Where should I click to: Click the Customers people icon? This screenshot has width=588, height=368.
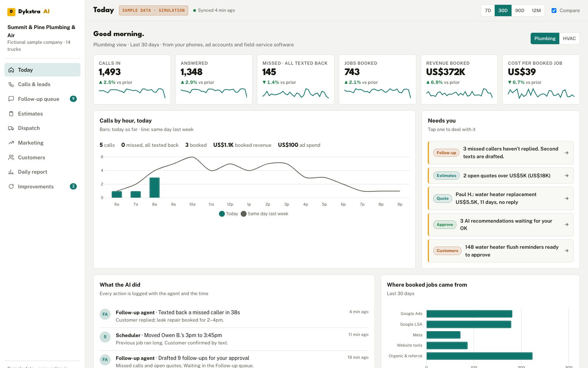11,158
